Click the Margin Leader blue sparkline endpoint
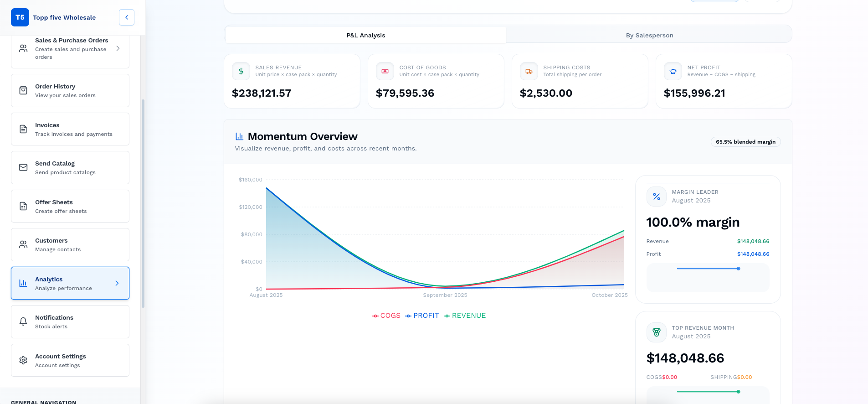This screenshot has width=868, height=404. click(738, 269)
